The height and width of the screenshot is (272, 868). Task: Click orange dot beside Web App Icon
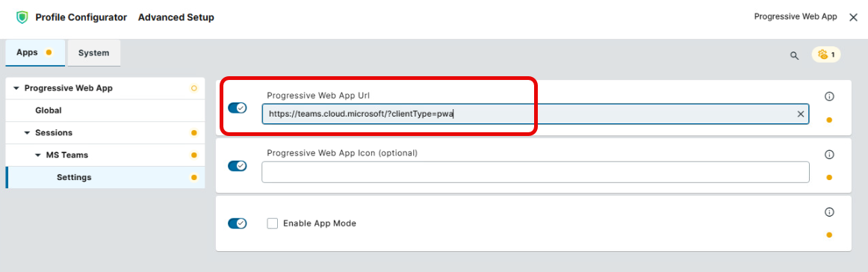coord(829,178)
